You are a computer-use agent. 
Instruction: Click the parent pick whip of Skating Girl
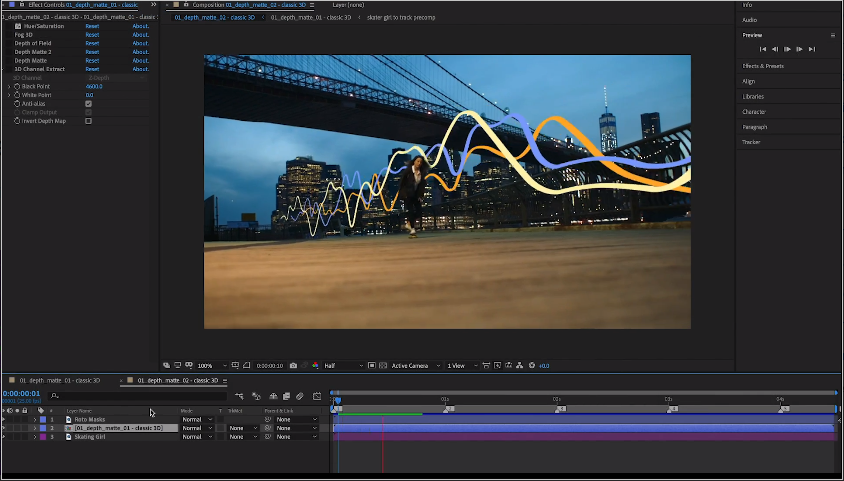pyautogui.click(x=268, y=437)
